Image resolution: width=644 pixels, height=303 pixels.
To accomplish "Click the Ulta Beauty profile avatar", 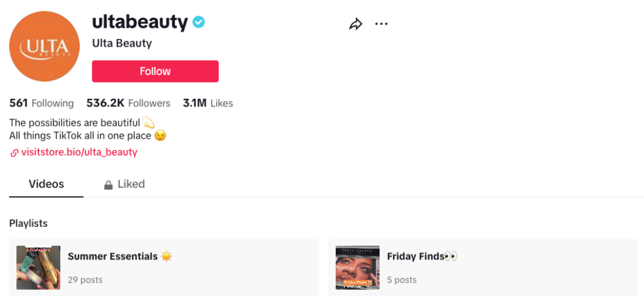I will click(x=44, y=47).
